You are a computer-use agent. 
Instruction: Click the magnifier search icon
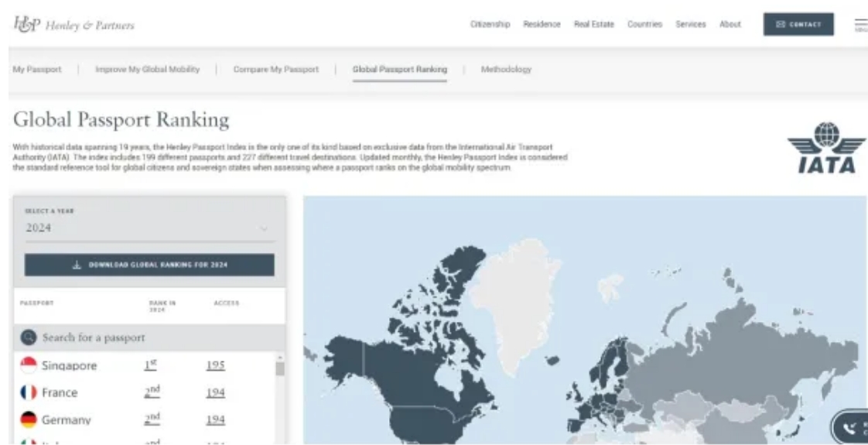pos(29,337)
